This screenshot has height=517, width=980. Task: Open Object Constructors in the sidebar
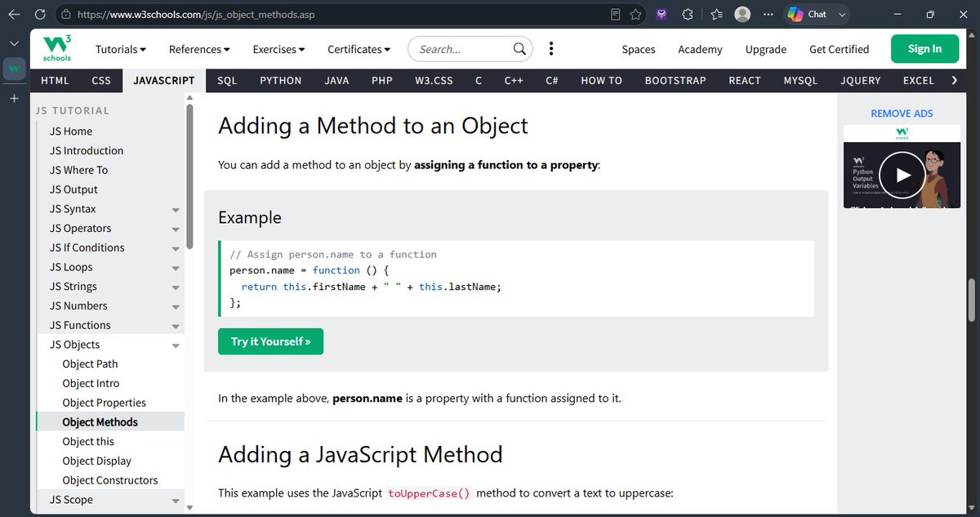point(110,480)
